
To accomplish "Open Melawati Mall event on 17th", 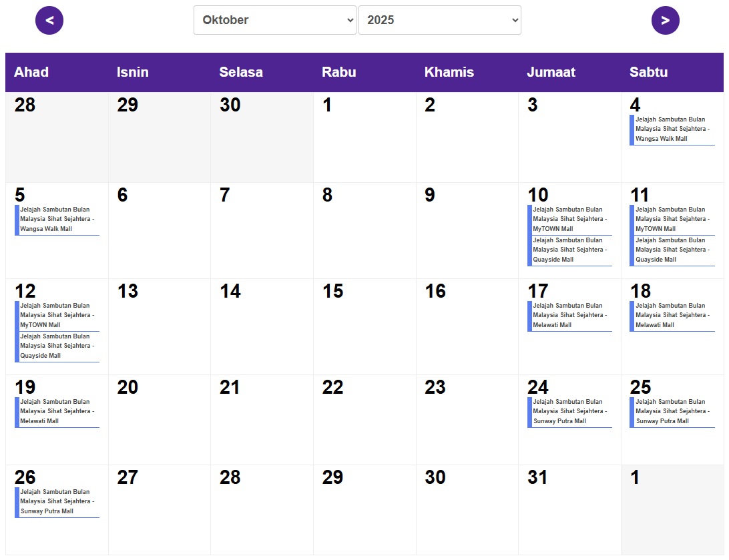I will (569, 316).
